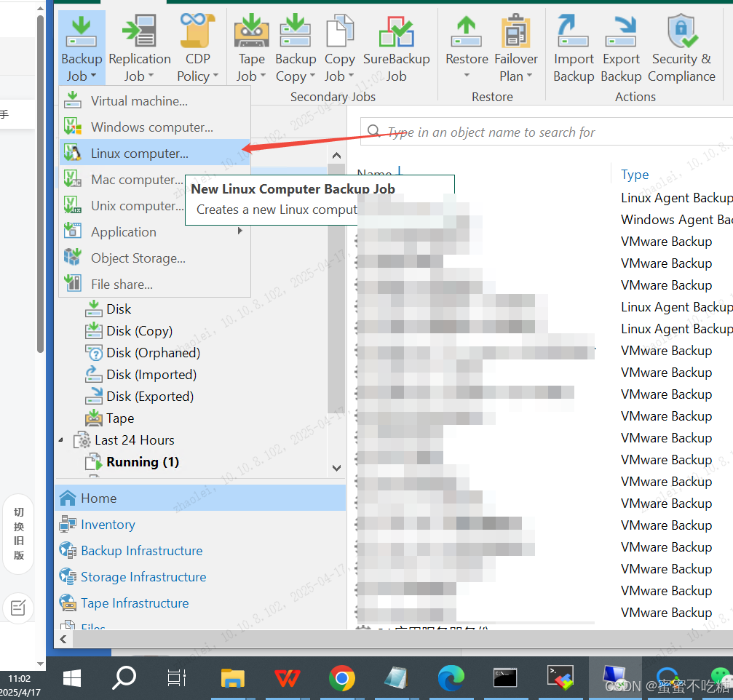733x700 pixels.
Task: Open the Copy Job dropdown arrow
Action: (x=351, y=76)
